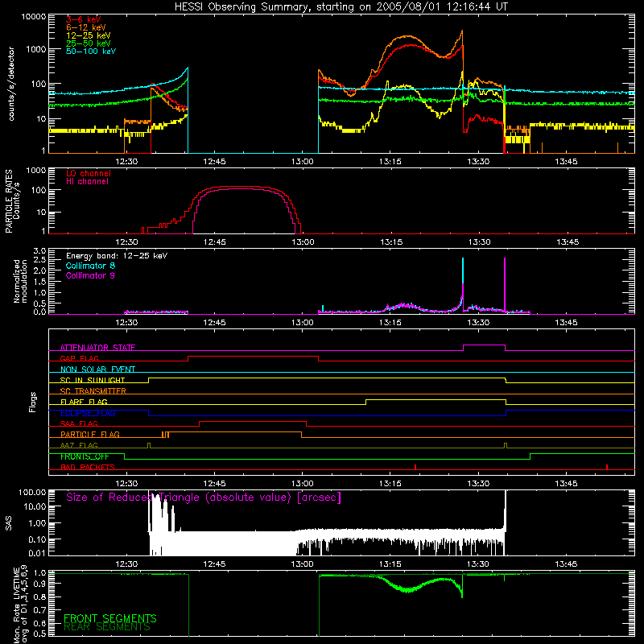The image size is (644, 644).
Task: Click '13:00' under the count-rate panel
Action: pyautogui.click(x=303, y=162)
